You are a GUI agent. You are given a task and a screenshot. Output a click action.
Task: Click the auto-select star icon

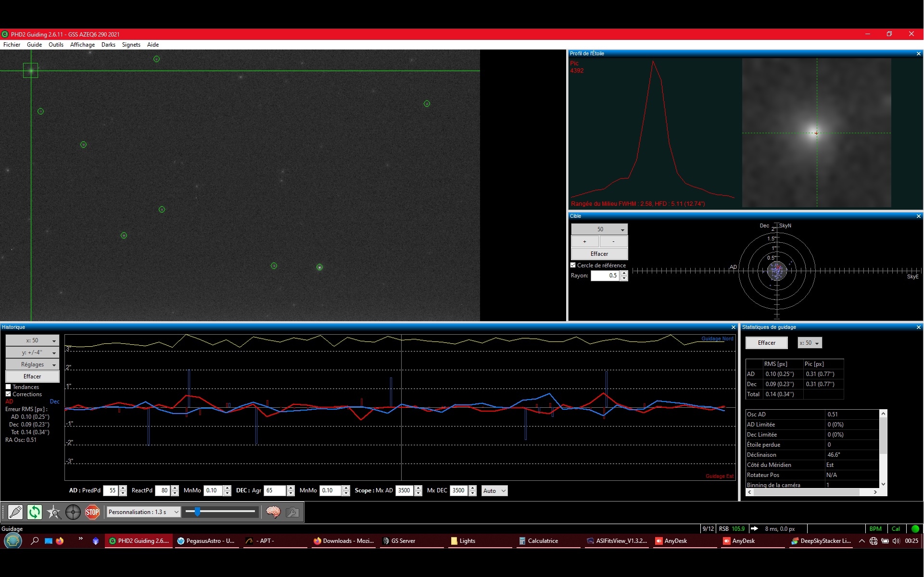pyautogui.click(x=54, y=512)
